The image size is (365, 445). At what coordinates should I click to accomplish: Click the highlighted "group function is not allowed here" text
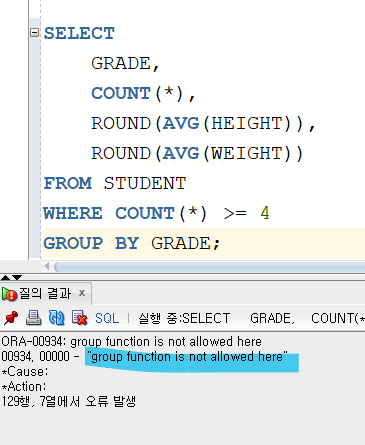click(187, 357)
